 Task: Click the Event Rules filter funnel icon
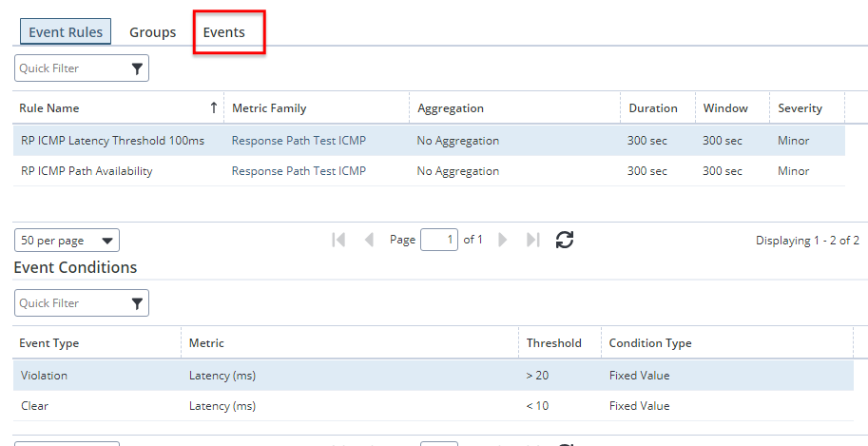coord(137,68)
